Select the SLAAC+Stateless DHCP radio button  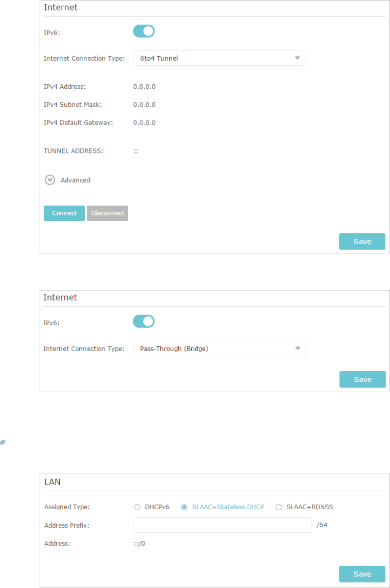pos(184,507)
